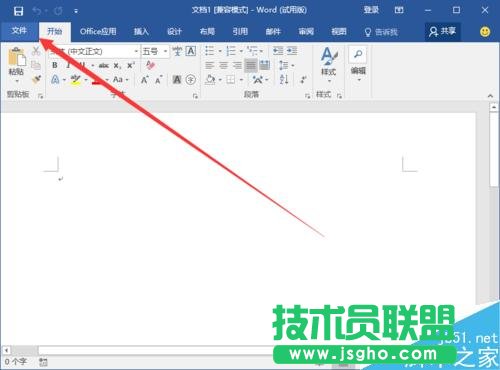Open the font size 五号 dropdown
This screenshot has height=370, width=500.
coord(165,51)
